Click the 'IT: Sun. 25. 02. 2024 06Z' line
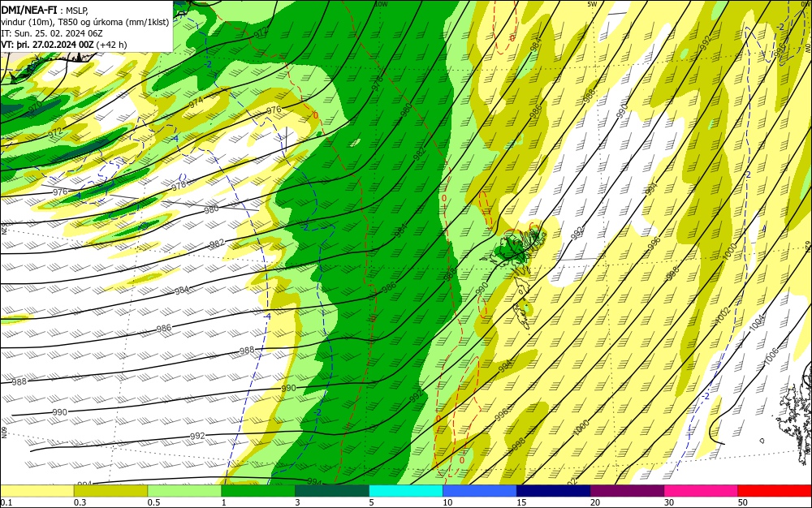The height and width of the screenshot is (508, 812). [52, 33]
